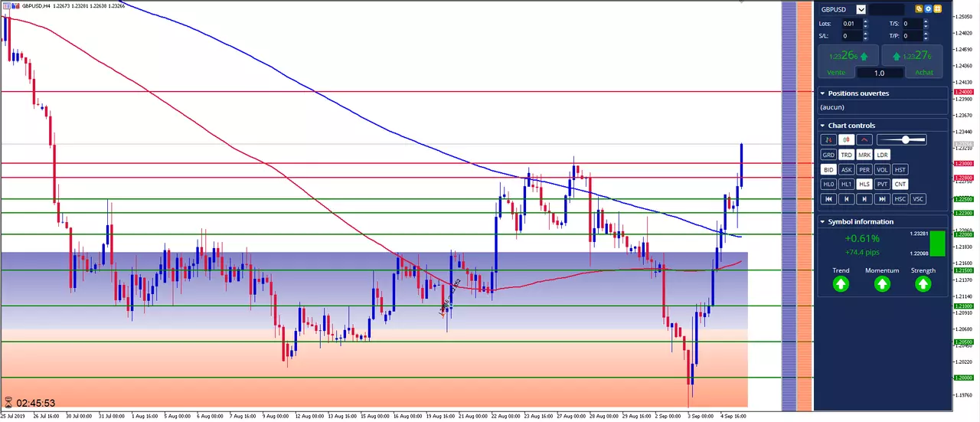Toggle the BID line button
The image size is (980, 422).
coord(828,170)
